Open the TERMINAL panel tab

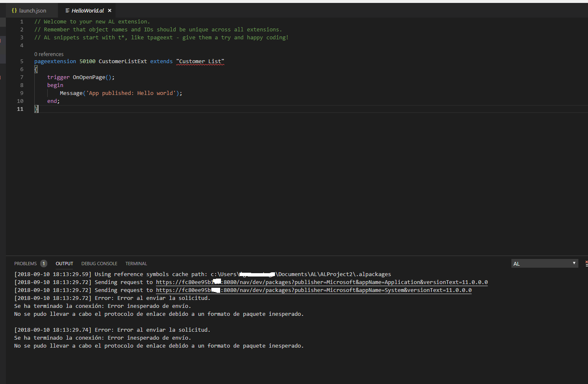click(x=136, y=264)
